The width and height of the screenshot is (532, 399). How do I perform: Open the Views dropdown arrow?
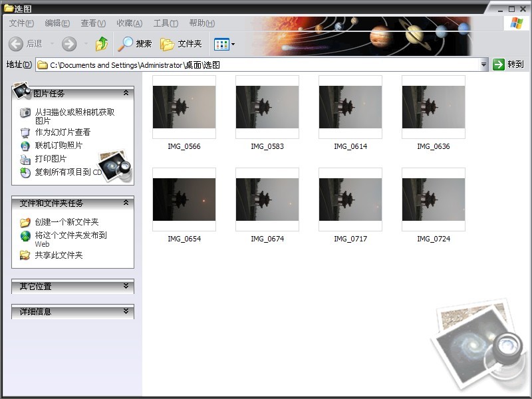click(233, 44)
